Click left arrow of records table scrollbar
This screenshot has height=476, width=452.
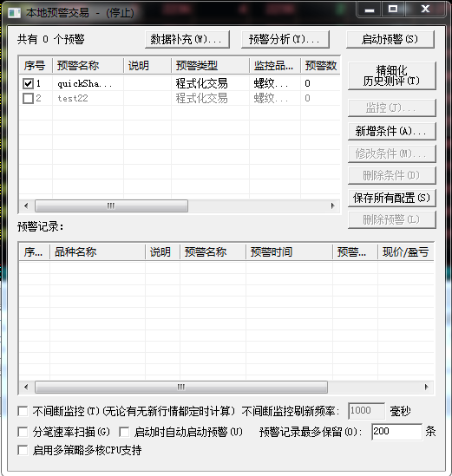coord(26,387)
